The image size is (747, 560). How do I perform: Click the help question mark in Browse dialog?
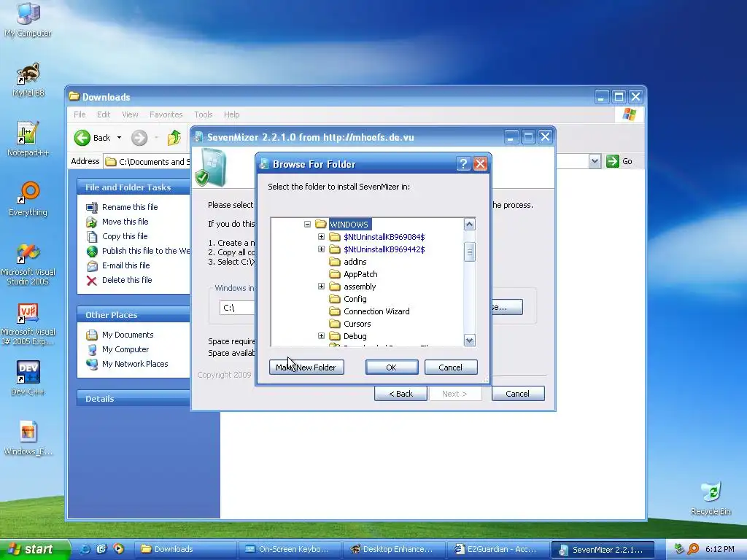tap(463, 164)
